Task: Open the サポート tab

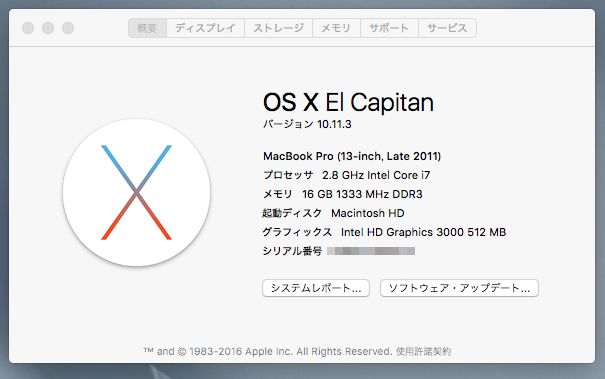Action: [389, 28]
